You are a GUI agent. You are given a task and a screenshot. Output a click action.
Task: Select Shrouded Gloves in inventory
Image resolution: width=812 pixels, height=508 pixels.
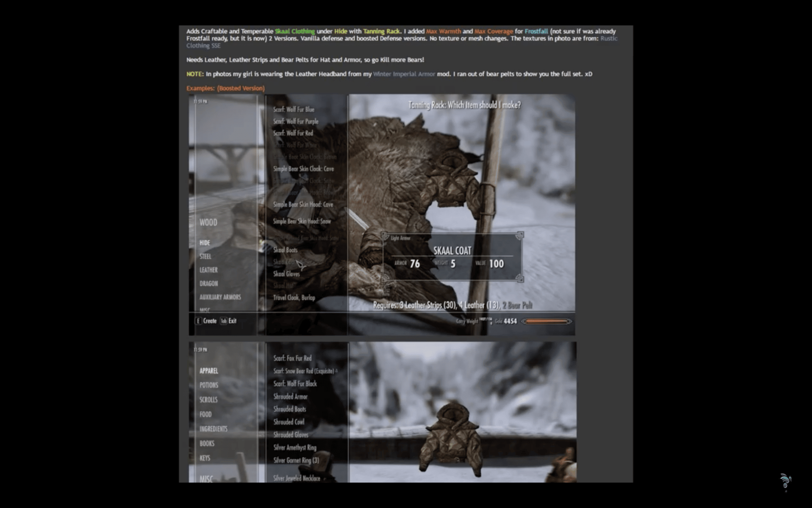pos(291,435)
